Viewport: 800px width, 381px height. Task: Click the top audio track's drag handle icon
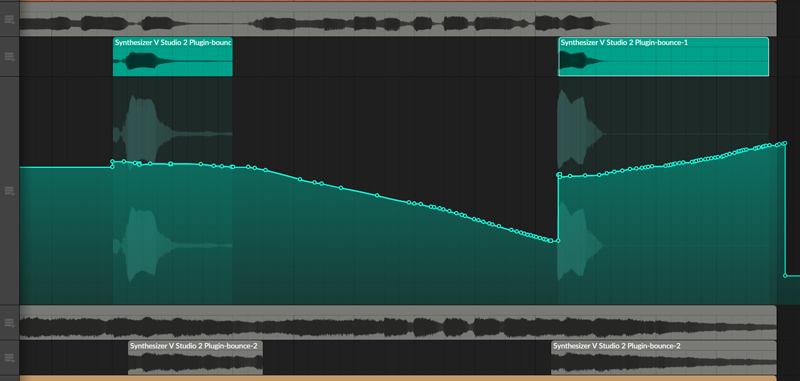pyautogui.click(x=9, y=20)
